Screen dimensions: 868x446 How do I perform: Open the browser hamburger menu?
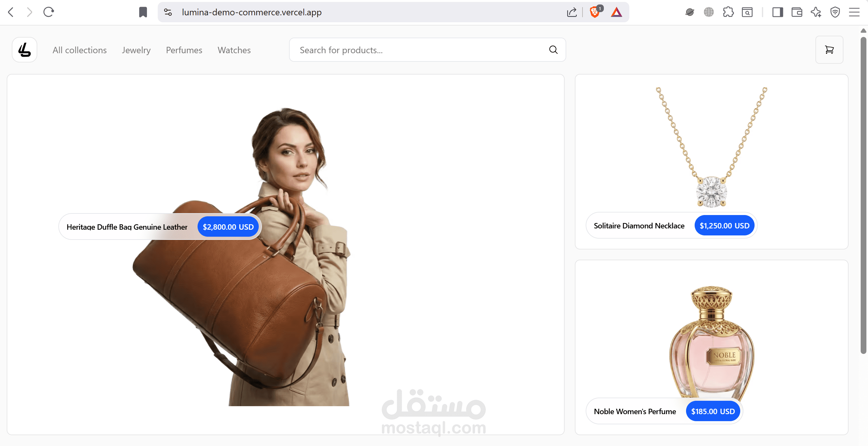854,12
